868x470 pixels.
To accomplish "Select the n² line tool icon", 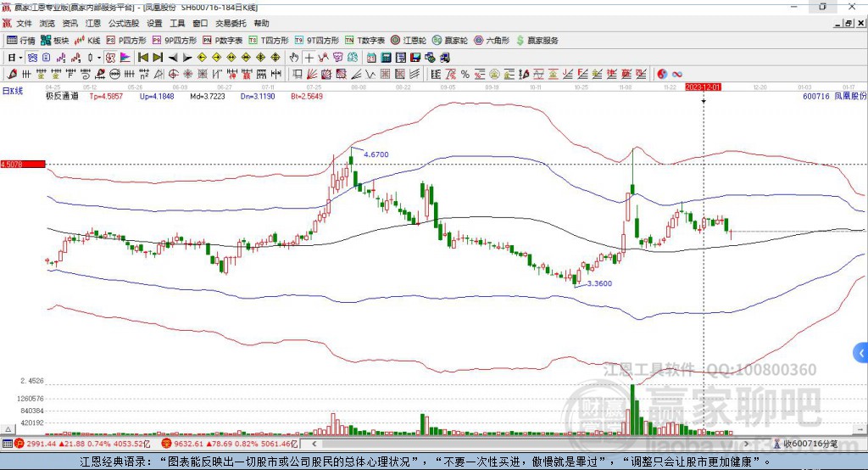I will click(144, 74).
